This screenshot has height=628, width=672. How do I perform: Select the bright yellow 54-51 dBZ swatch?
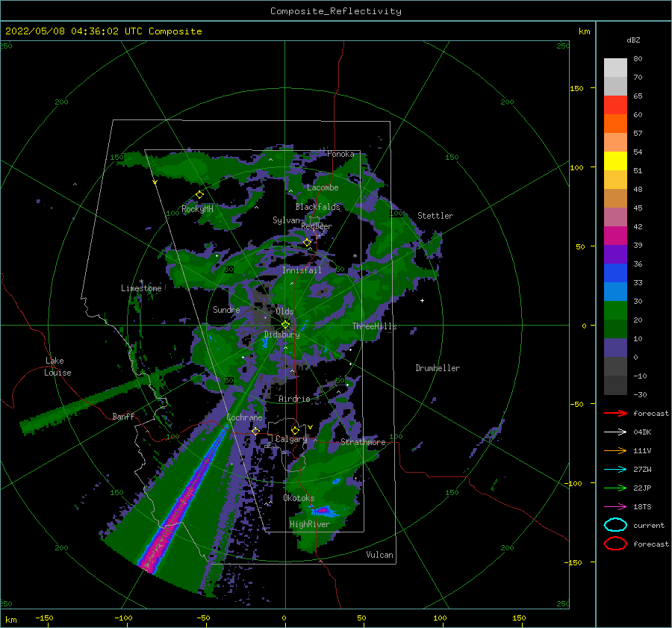tap(615, 161)
